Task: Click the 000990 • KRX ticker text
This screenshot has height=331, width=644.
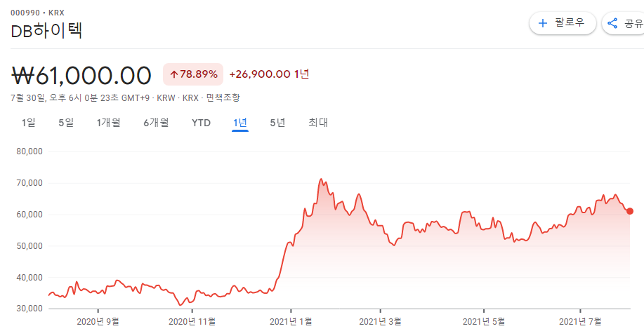Action: pyautogui.click(x=37, y=13)
